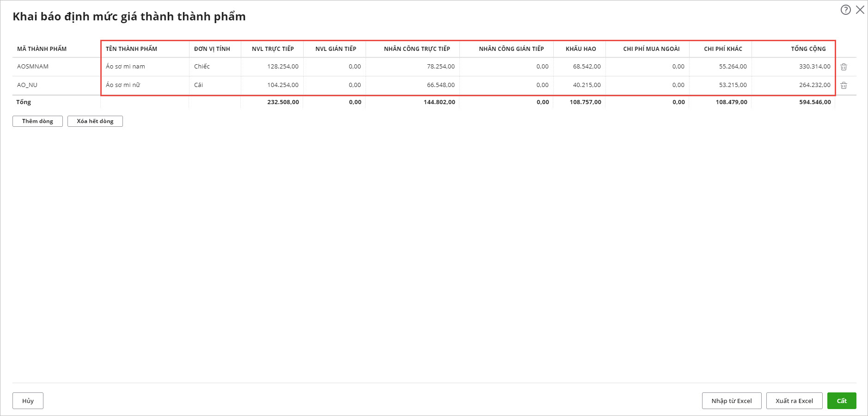
Task: Edit direct material value 128.254,00
Action: [282, 67]
